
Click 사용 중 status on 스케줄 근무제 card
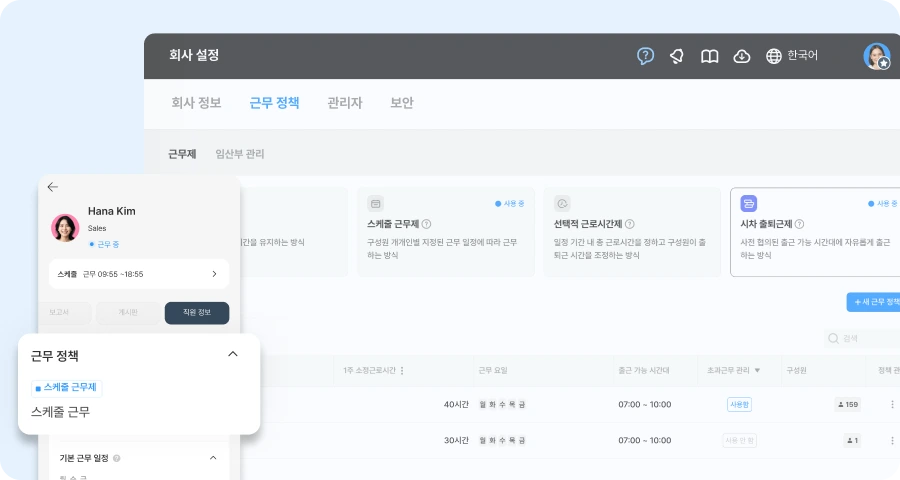click(510, 203)
